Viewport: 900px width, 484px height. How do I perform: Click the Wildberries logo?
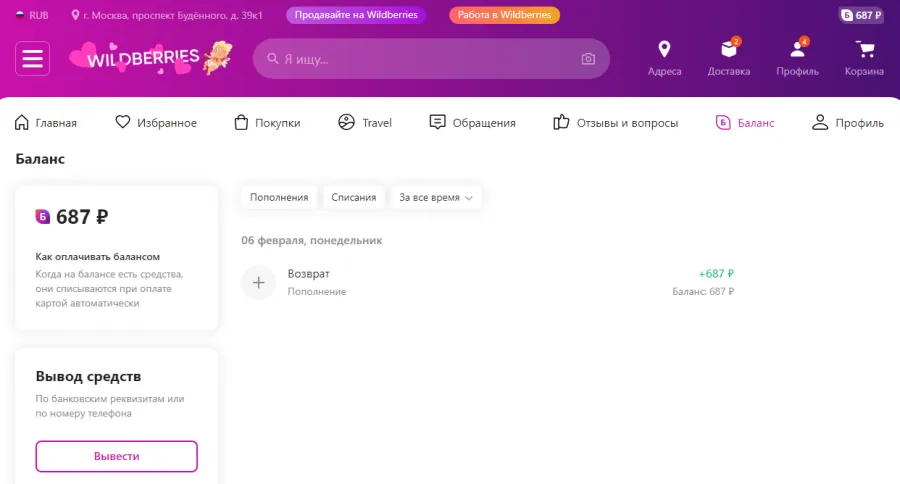pos(151,58)
